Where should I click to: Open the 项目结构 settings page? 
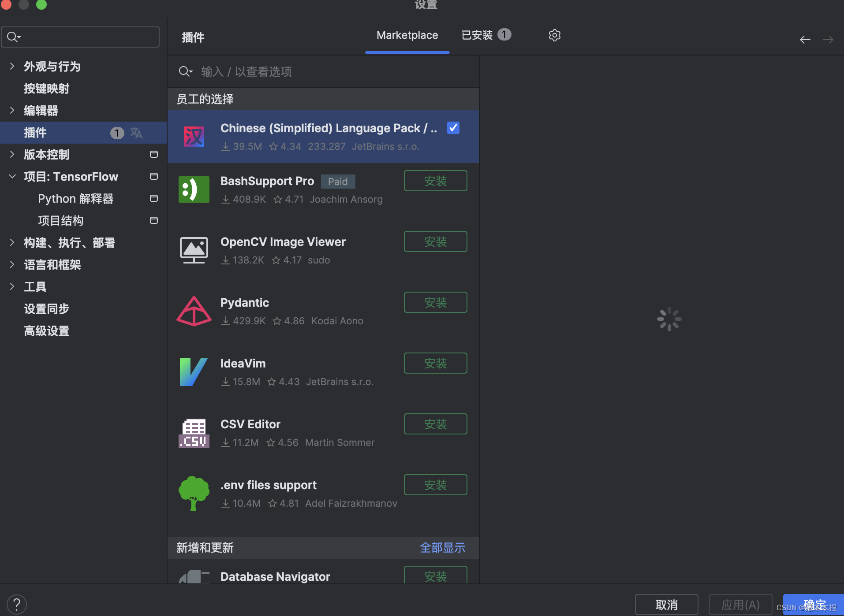61,221
